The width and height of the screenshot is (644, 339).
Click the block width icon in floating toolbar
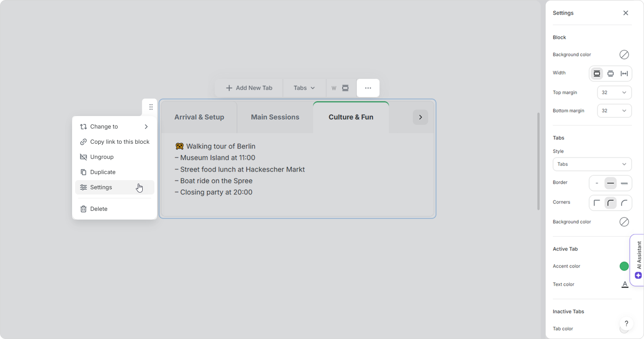[x=345, y=88]
